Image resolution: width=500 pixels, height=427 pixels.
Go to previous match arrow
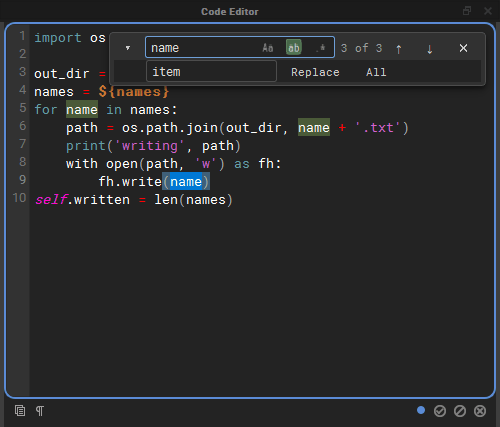point(399,49)
